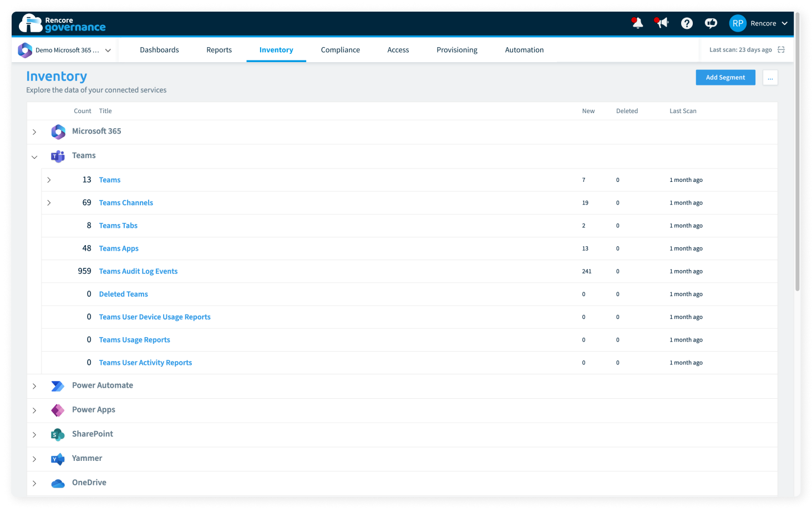Click the Power Automate group title

103,385
